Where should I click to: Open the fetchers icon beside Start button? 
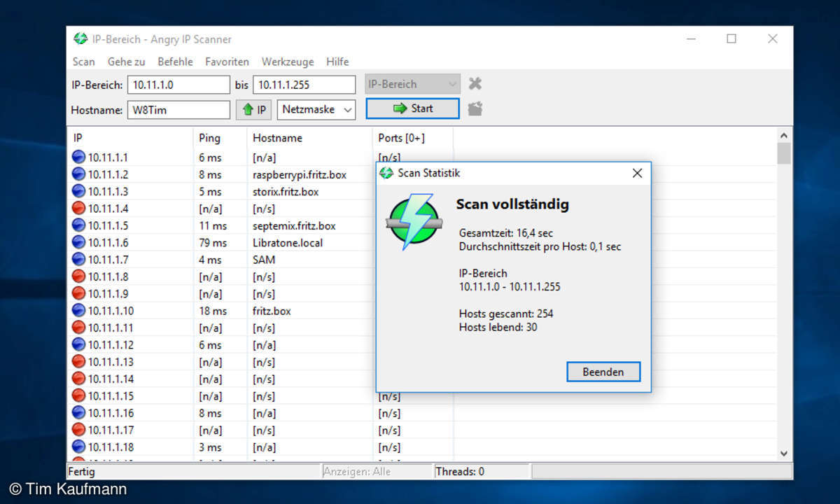pyautogui.click(x=475, y=108)
